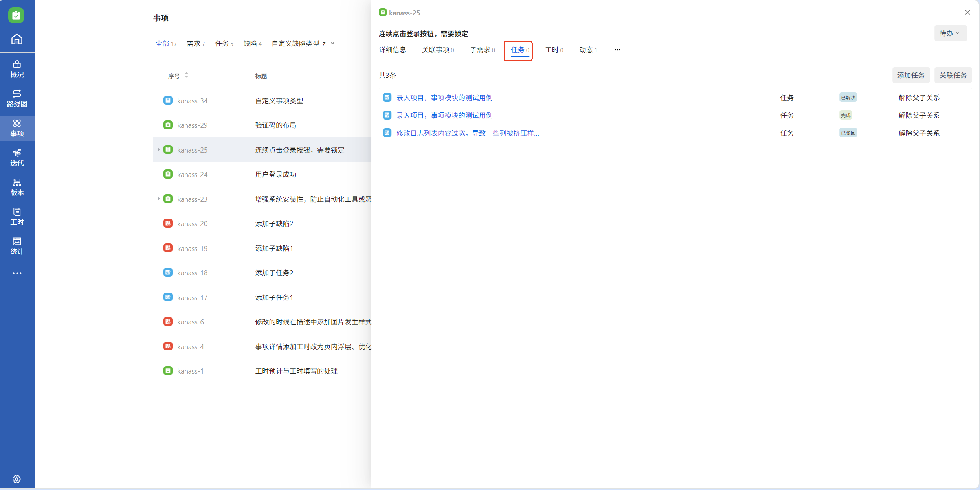Click 关联任务 button
This screenshot has width=980, height=490.
[x=952, y=75]
